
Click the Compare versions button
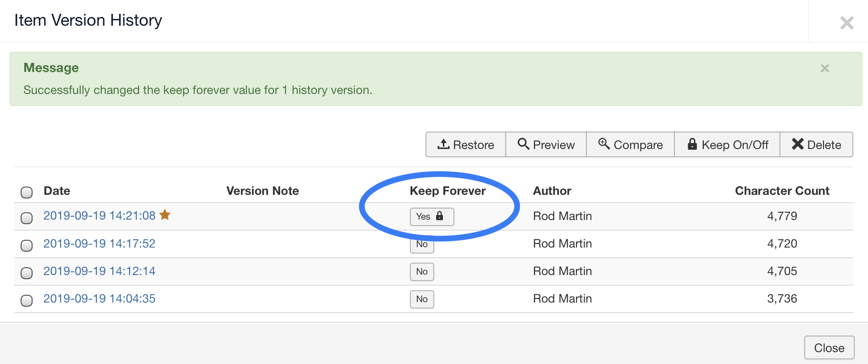[x=630, y=145]
